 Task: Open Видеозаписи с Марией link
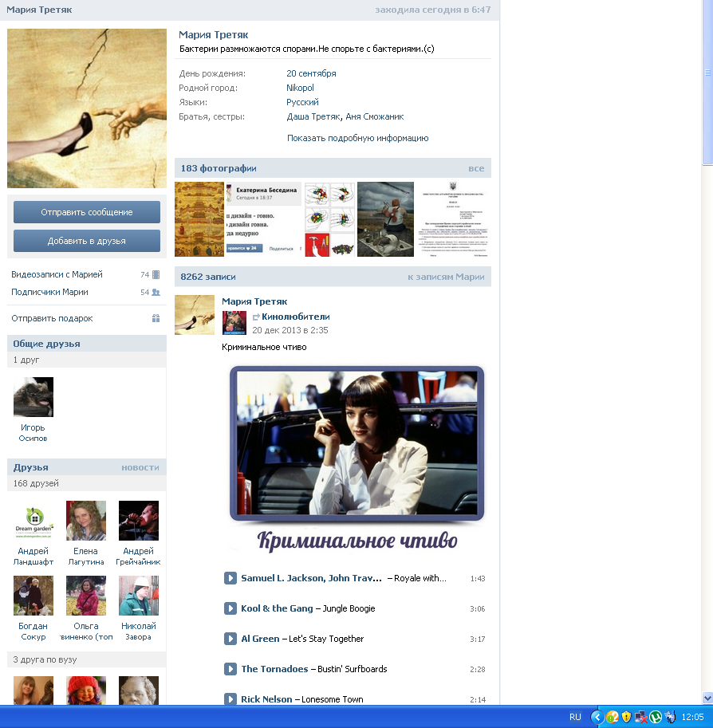[57, 274]
